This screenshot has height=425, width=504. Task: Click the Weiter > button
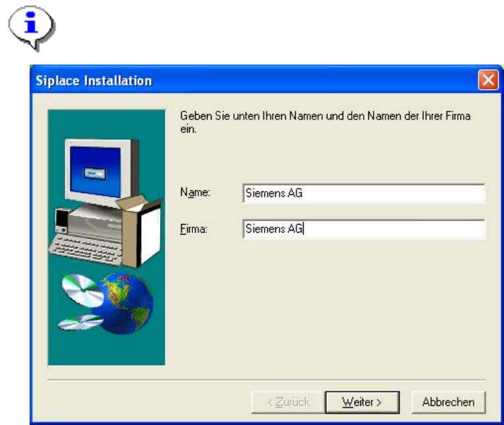(362, 402)
